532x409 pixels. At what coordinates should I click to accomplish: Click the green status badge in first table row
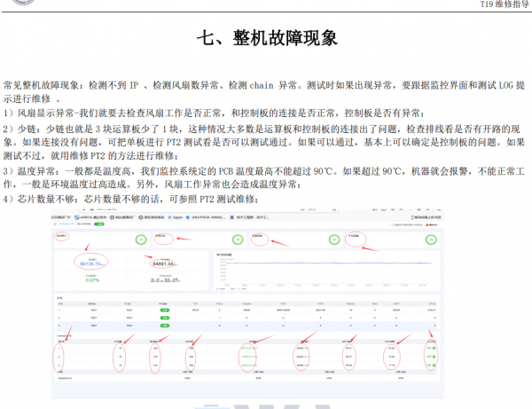coord(164,309)
